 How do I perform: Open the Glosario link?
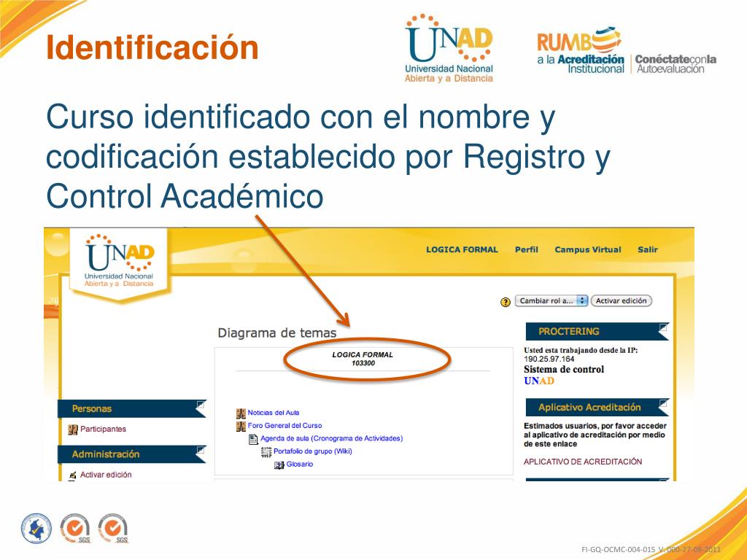click(300, 464)
